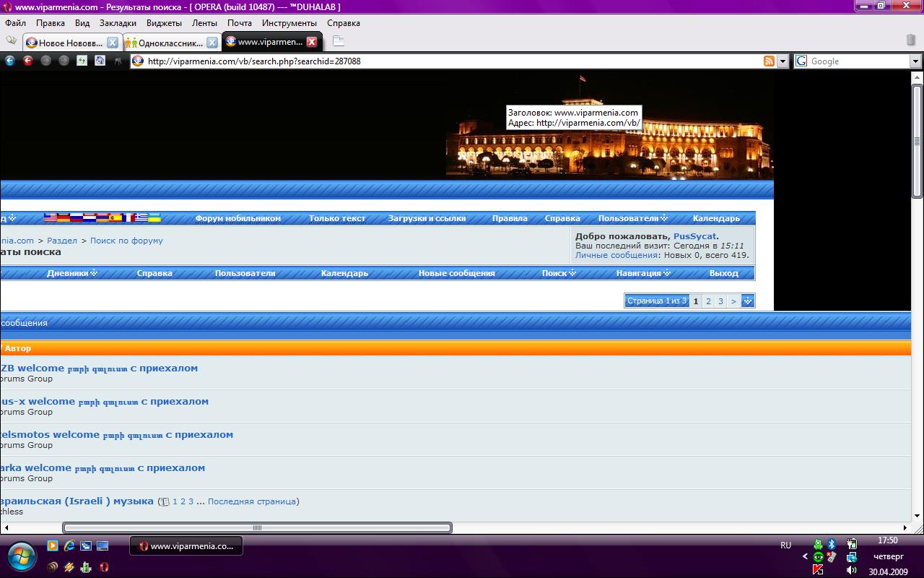Open the address bar history dropdown arrow
The image size is (924, 578).
coord(783,61)
